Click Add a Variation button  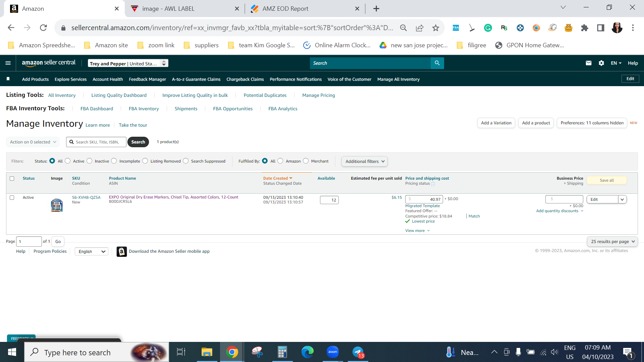tap(496, 123)
